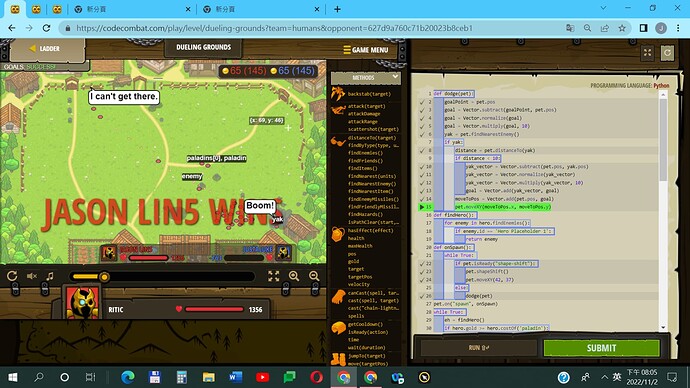Click the backstab(target) method
The width and height of the screenshot is (690, 388).
(x=369, y=94)
